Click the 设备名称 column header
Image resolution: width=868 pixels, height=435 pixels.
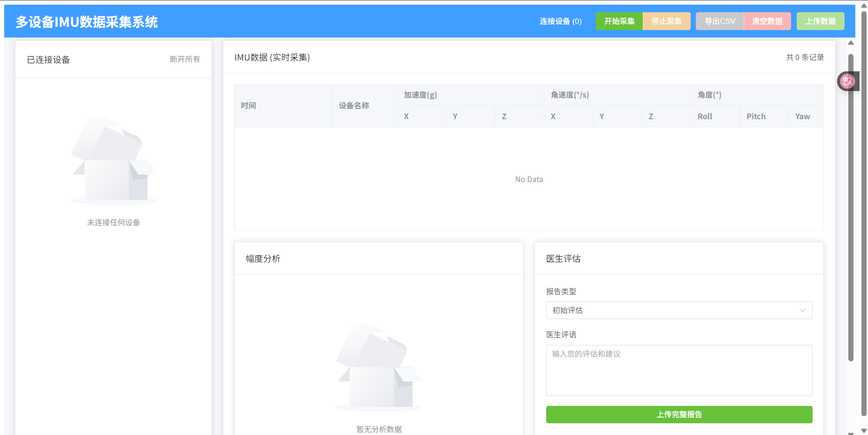[354, 106]
